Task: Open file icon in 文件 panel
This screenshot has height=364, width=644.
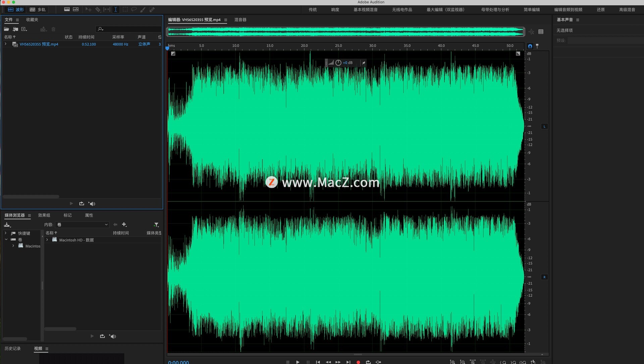Action: click(6, 29)
